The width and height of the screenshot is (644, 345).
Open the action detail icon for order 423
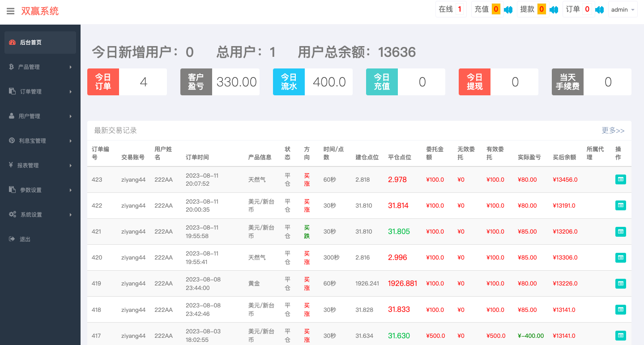(620, 179)
